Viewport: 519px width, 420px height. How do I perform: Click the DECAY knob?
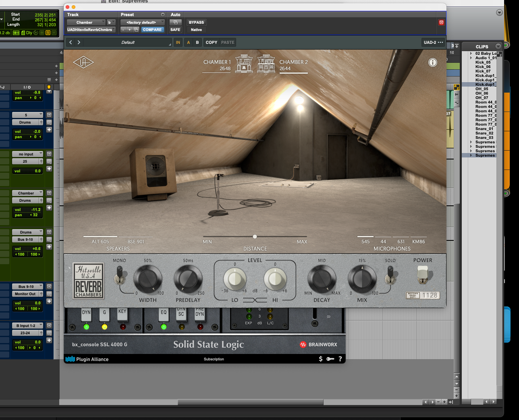322,279
